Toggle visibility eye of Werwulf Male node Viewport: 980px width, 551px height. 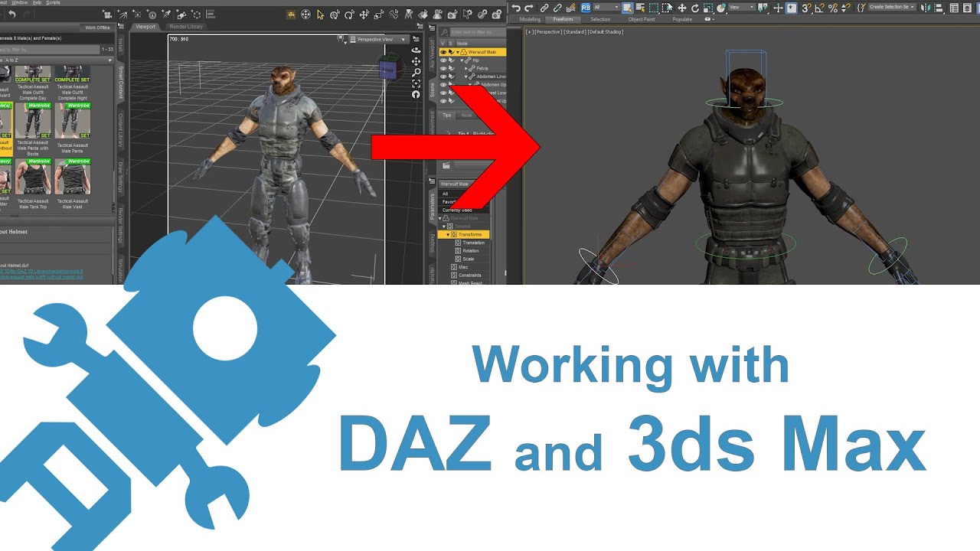point(443,52)
